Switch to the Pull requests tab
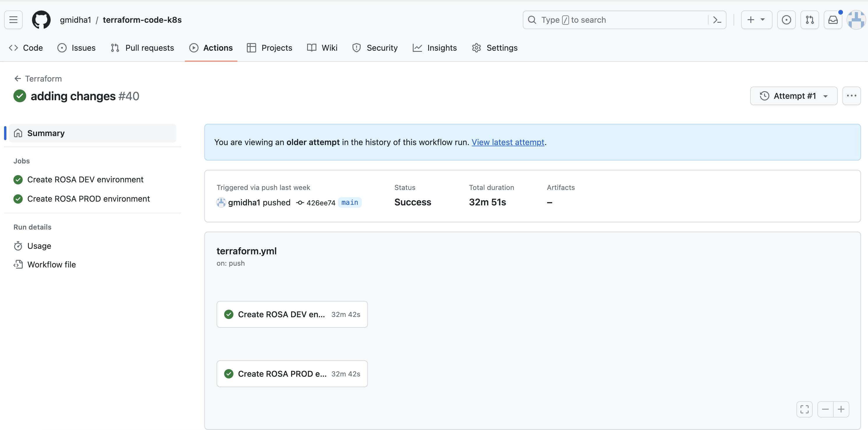The image size is (868, 430). tap(142, 48)
